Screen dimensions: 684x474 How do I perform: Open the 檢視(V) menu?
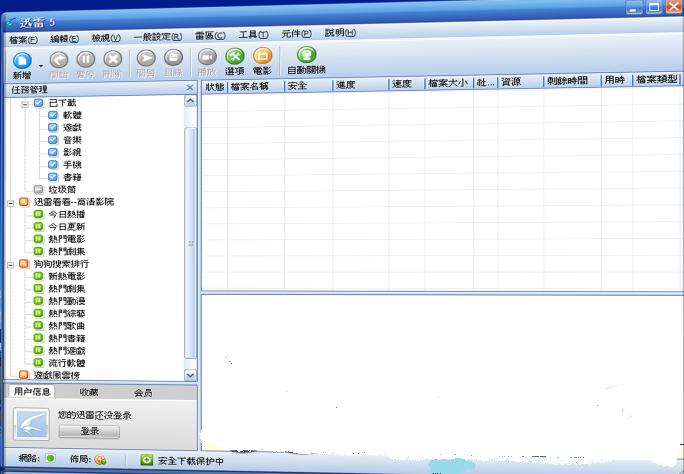click(106, 38)
